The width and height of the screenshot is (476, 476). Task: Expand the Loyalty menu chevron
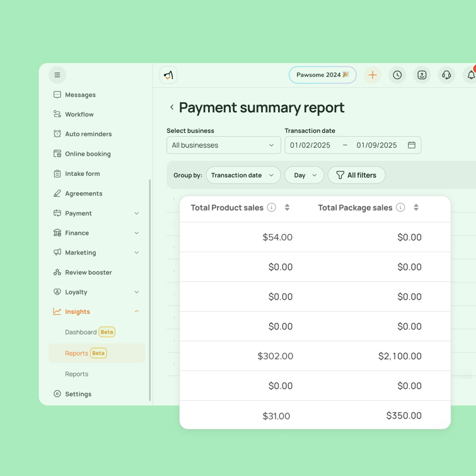137,292
